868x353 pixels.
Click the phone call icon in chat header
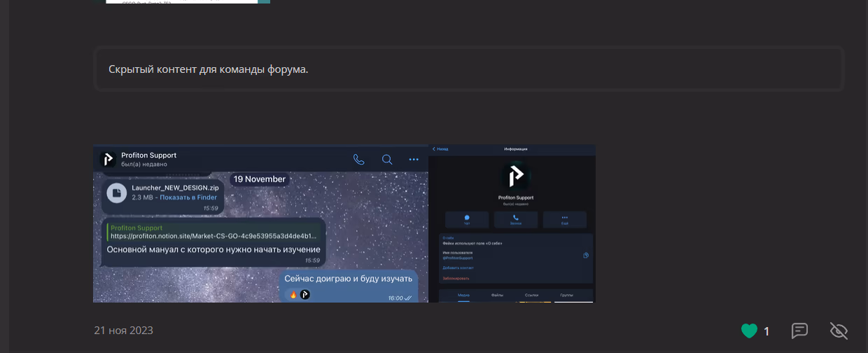tap(359, 159)
